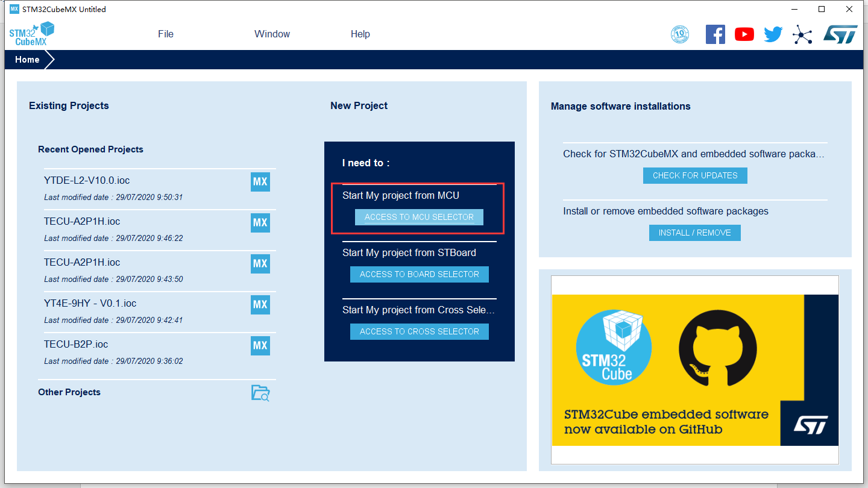Viewport: 868px width, 488px height.
Task: Click the title bar MX application icon
Action: tap(14, 9)
